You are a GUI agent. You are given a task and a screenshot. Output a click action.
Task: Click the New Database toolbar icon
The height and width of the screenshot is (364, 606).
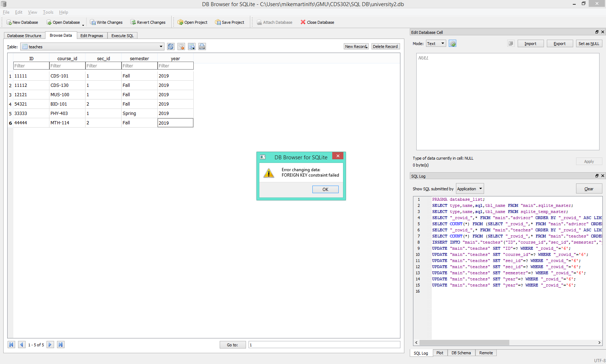9,22
